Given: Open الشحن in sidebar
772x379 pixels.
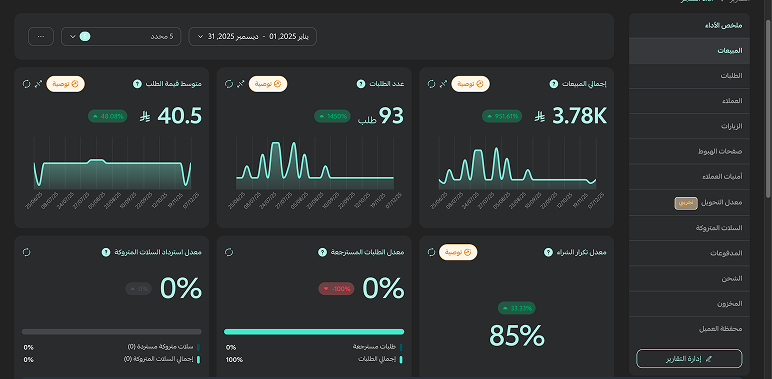Looking at the screenshot, I should [689, 279].
